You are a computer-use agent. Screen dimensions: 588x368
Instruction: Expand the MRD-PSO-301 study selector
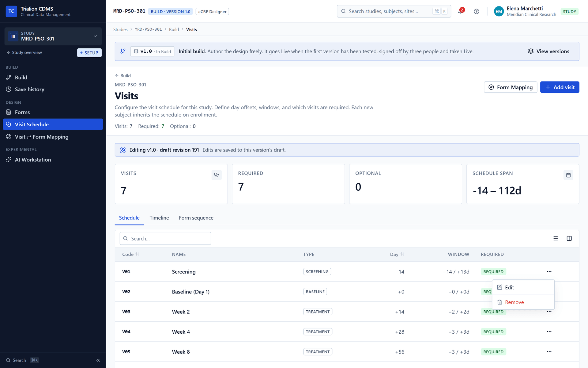[53, 36]
